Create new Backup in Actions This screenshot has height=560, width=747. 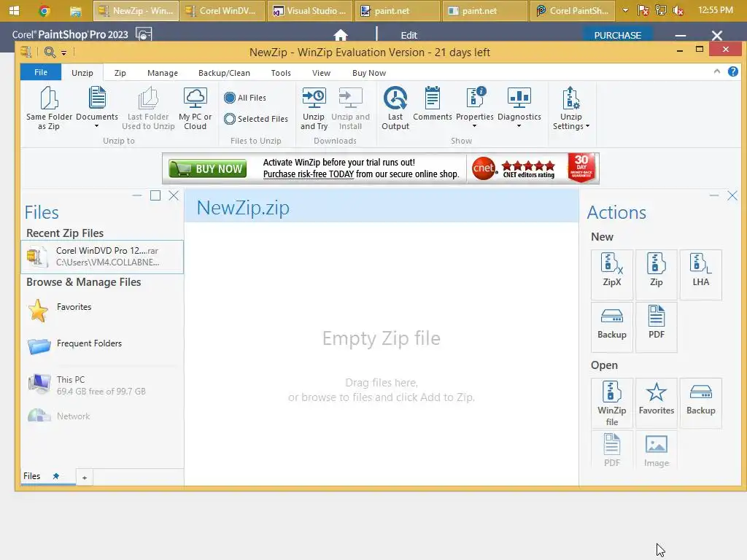pos(612,327)
